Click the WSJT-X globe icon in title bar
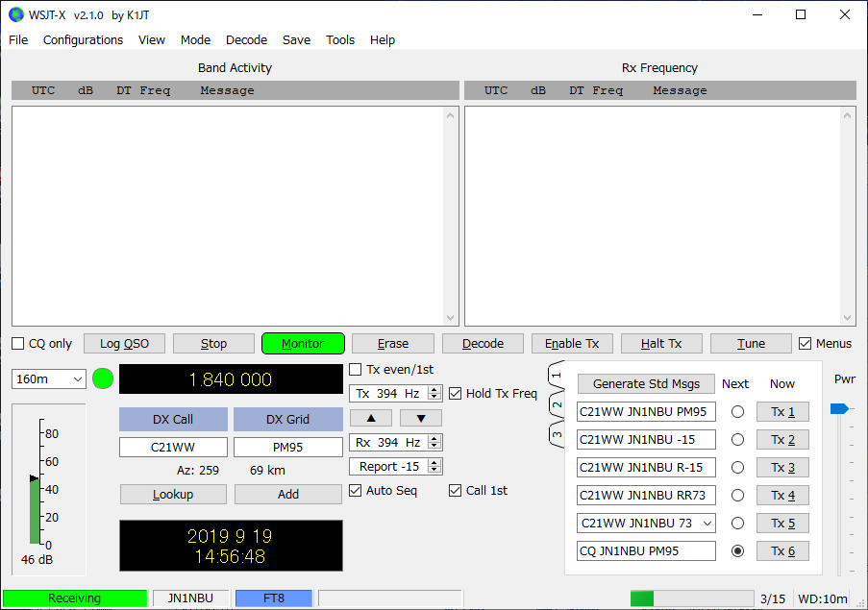Viewport: 868px width, 610px height. 16,15
